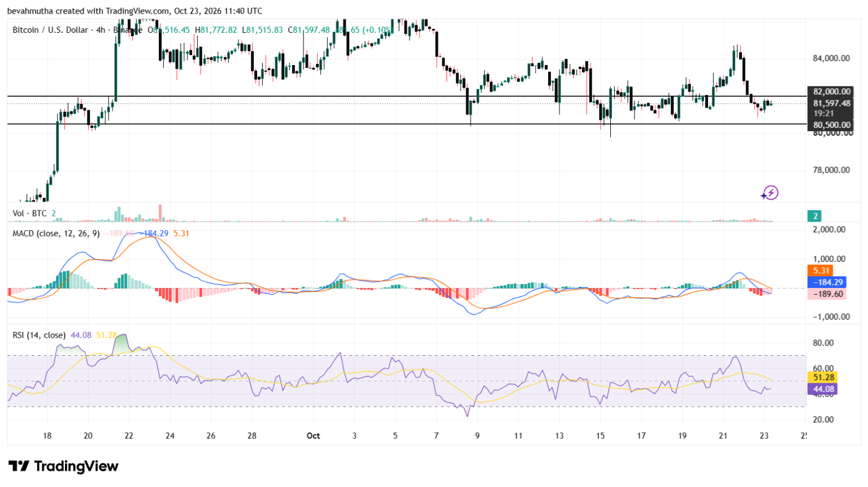Screen dimensions: 868x487
Task: Select the 80,500.00 horizontal line price label
Action: pos(830,125)
